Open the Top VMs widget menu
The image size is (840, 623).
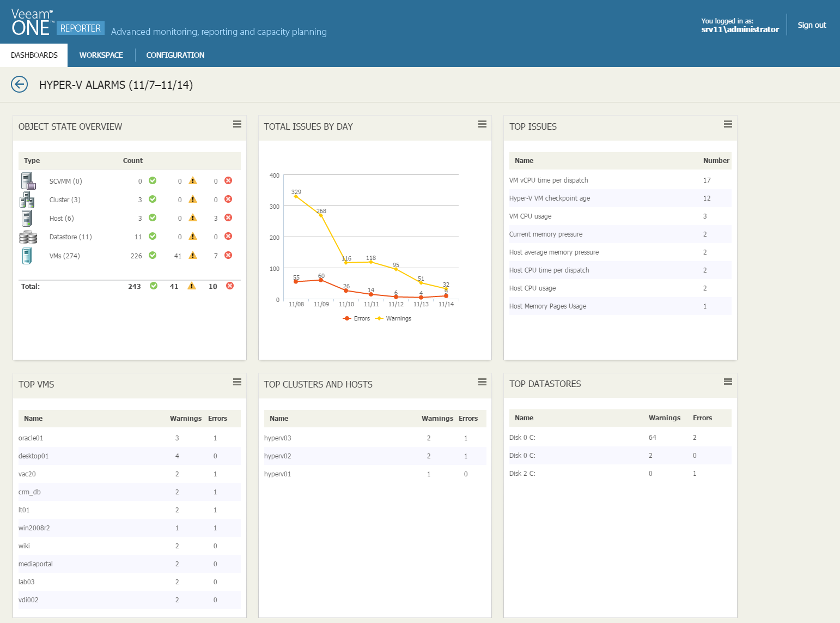coord(237,382)
